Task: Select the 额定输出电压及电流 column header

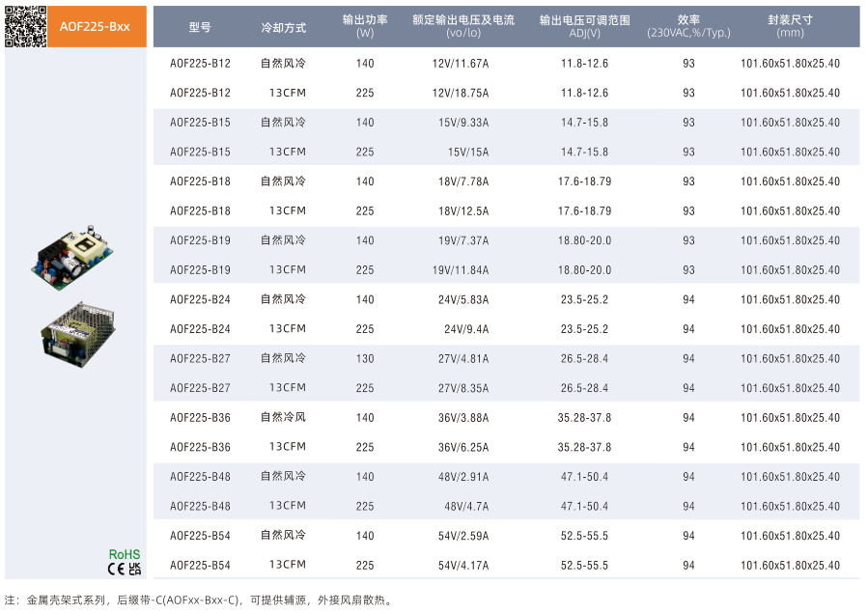Action: (x=462, y=26)
